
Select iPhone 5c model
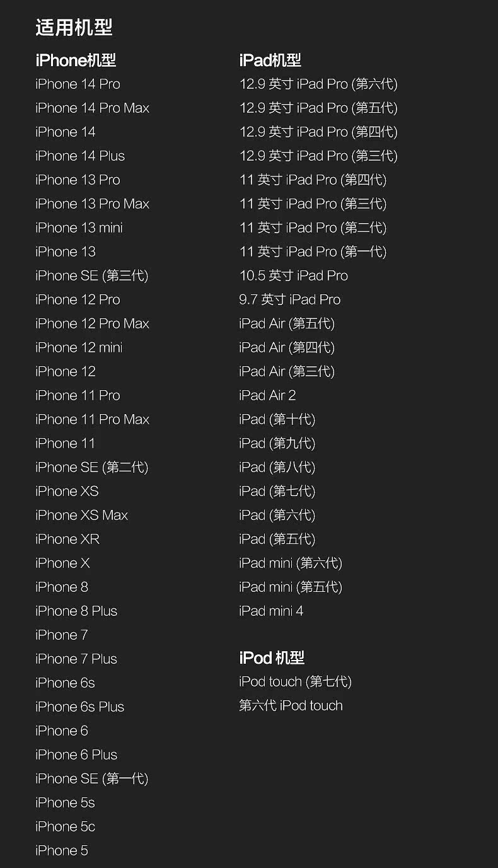pyautogui.click(x=65, y=827)
